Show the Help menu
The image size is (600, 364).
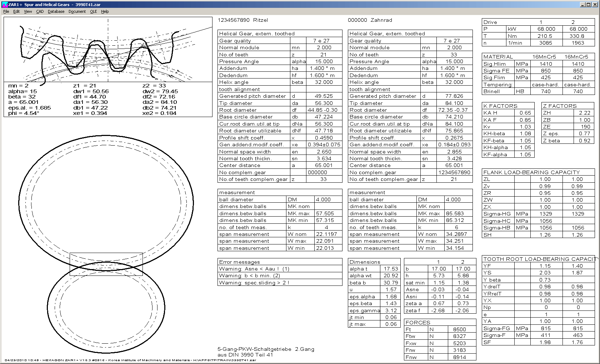[105, 11]
